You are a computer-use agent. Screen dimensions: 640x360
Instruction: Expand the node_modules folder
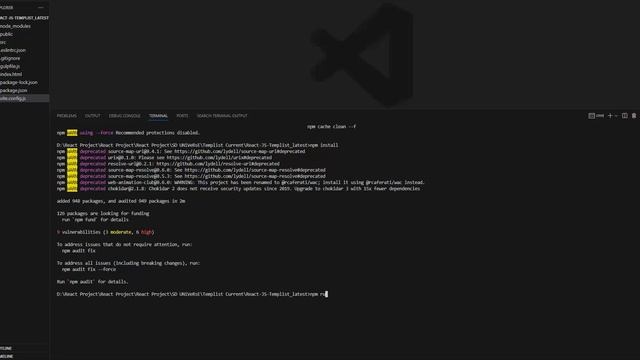click(16, 26)
